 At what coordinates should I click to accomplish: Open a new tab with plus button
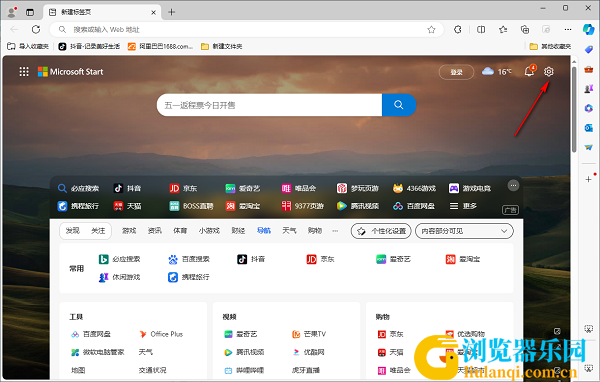pyautogui.click(x=171, y=12)
